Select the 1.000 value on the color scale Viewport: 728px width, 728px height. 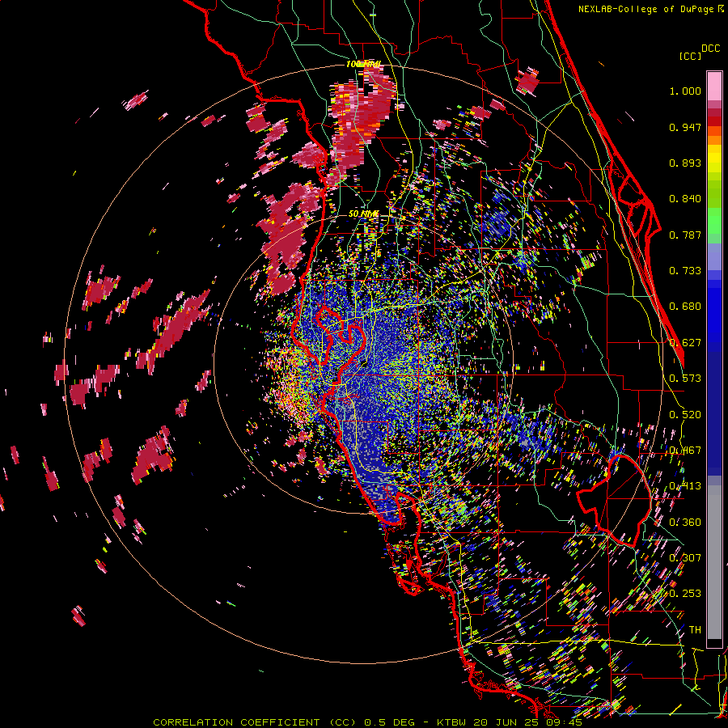pos(685,91)
